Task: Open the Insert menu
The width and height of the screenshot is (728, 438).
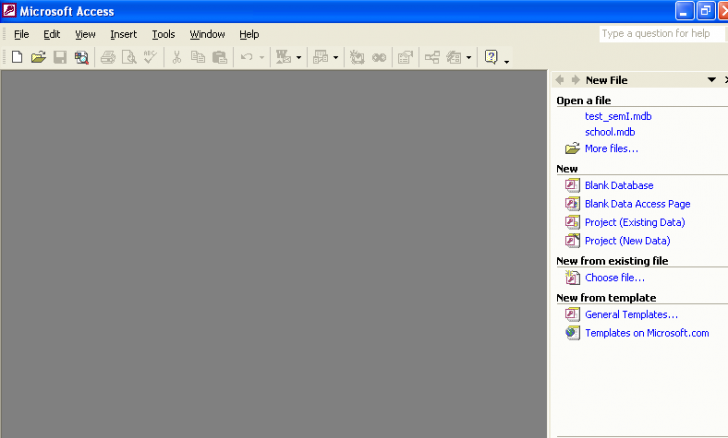Action: click(123, 34)
